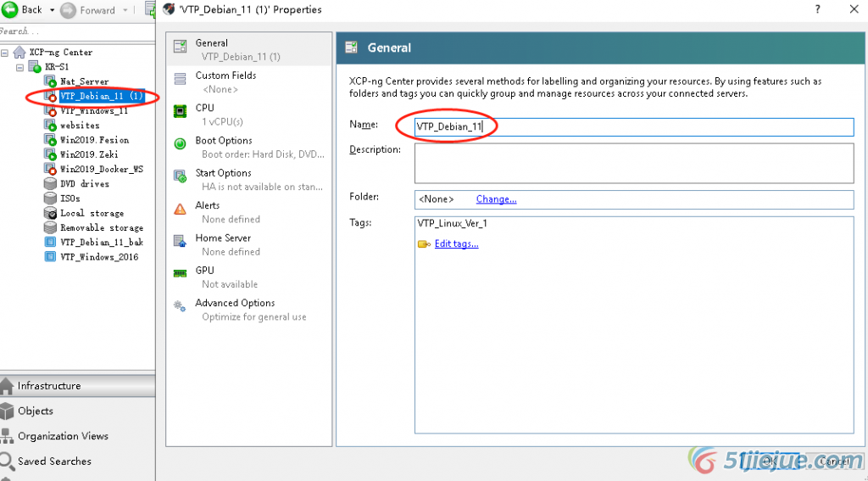Collapse the KR-S1 server node
Screen dimensions: 868x481
tap(20, 67)
